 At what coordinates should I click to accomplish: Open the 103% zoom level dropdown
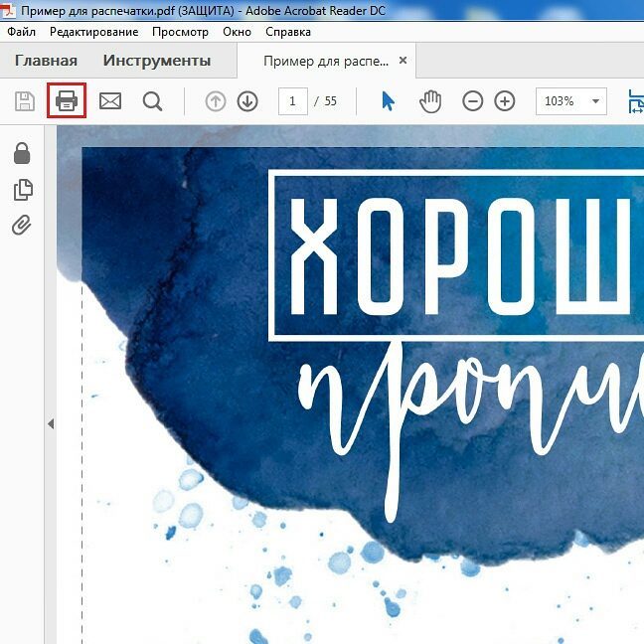coord(570,101)
